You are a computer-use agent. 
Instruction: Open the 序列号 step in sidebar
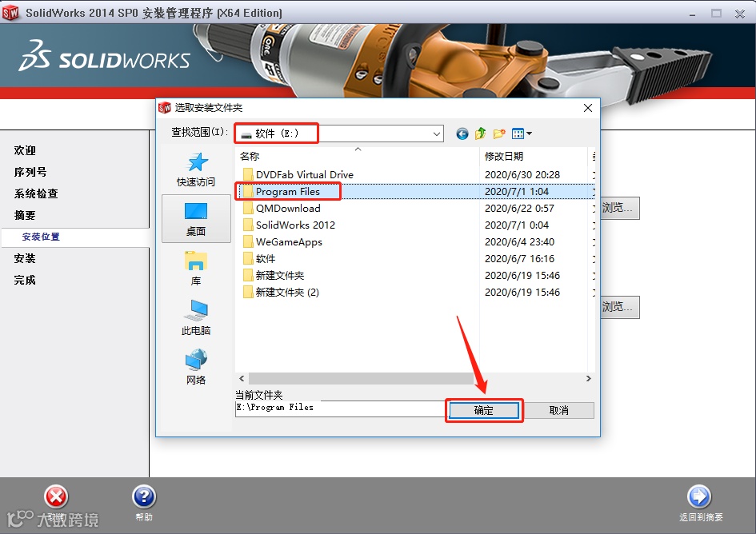pos(30,172)
